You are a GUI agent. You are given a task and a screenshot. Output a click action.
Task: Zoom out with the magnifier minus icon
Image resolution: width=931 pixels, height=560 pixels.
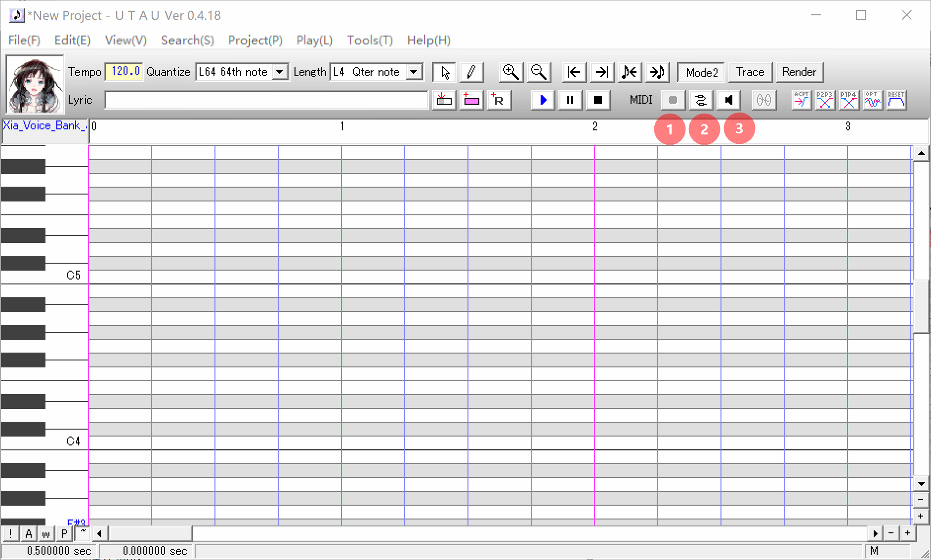(x=538, y=72)
